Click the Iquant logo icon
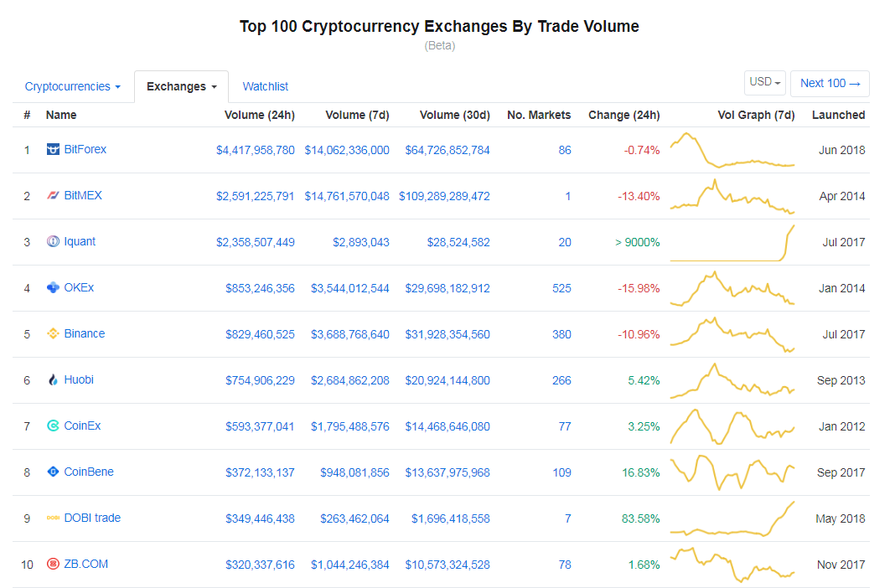The image size is (895, 588). click(x=53, y=241)
